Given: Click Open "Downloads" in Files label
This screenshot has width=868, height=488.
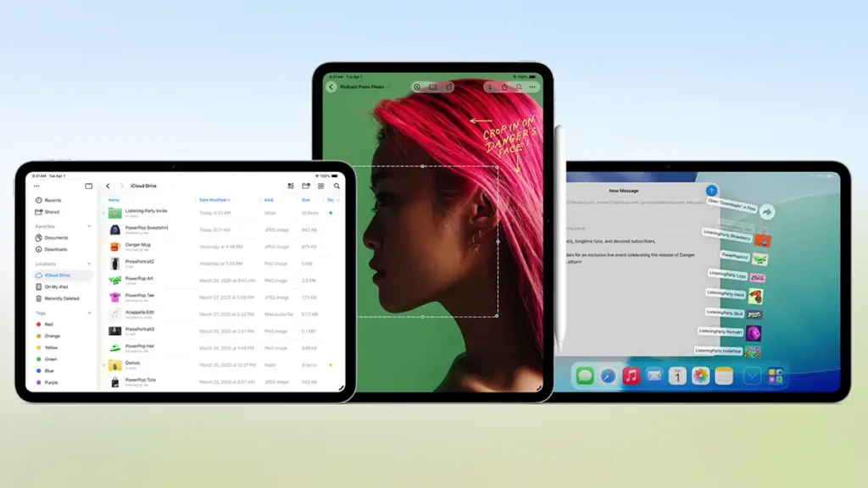Looking at the screenshot, I should tap(732, 204).
